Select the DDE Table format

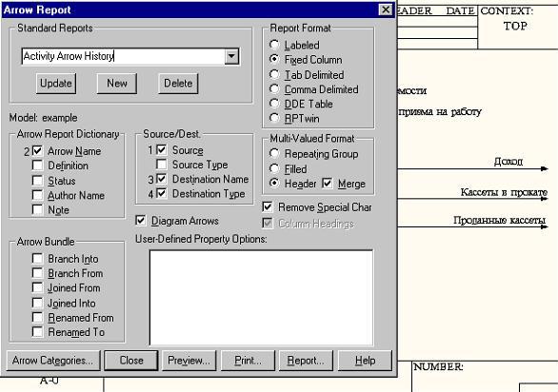[274, 104]
